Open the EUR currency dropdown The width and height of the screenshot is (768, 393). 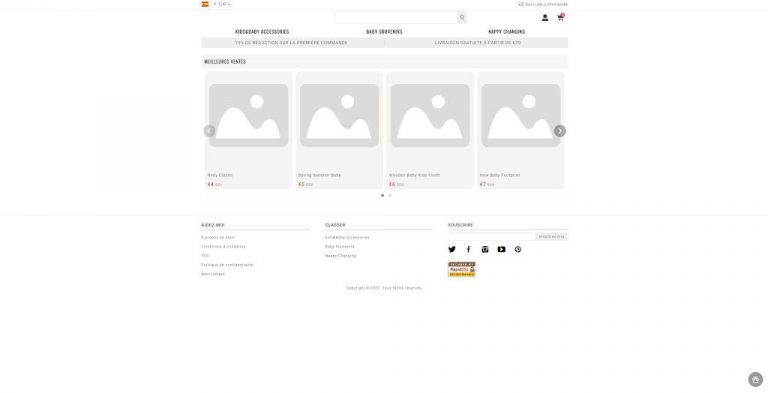(x=222, y=4)
